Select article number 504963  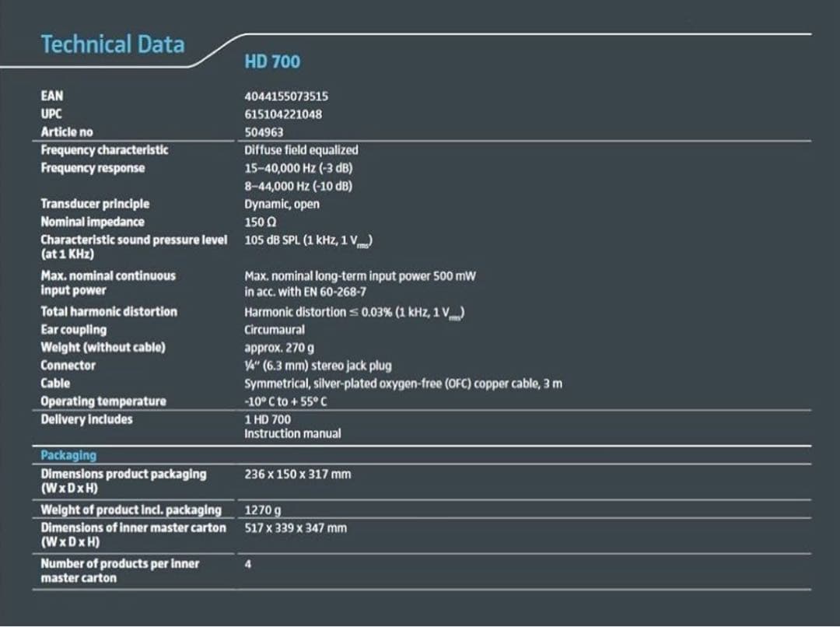coord(264,132)
